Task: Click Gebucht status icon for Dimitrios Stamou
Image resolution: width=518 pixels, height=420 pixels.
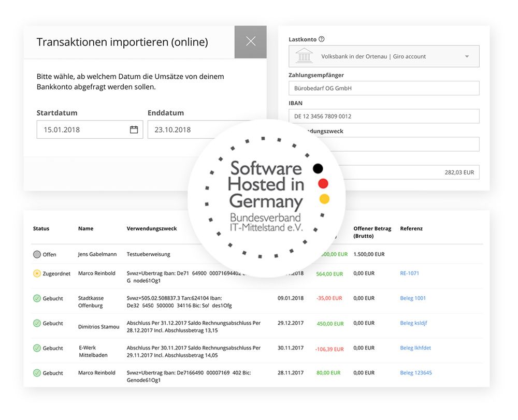Action: pos(37,323)
